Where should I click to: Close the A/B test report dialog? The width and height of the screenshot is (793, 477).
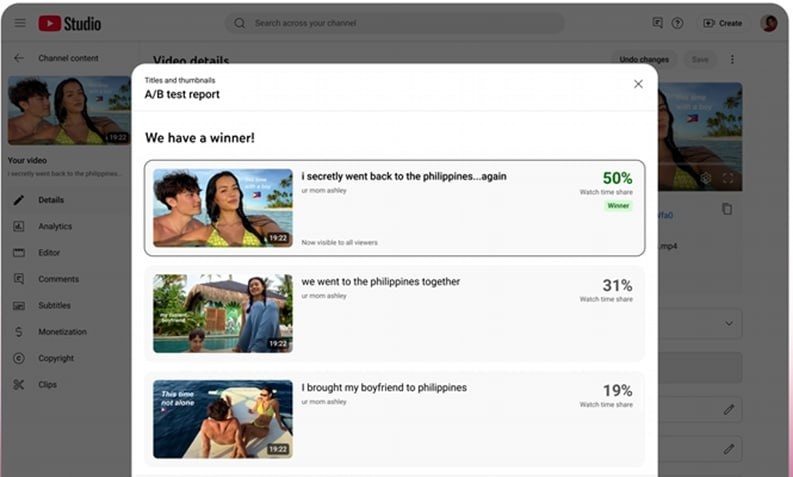[638, 84]
